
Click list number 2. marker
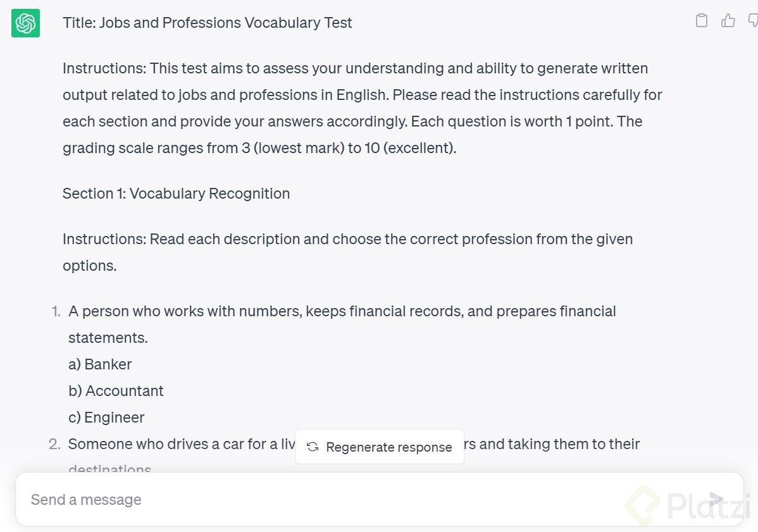coord(54,444)
